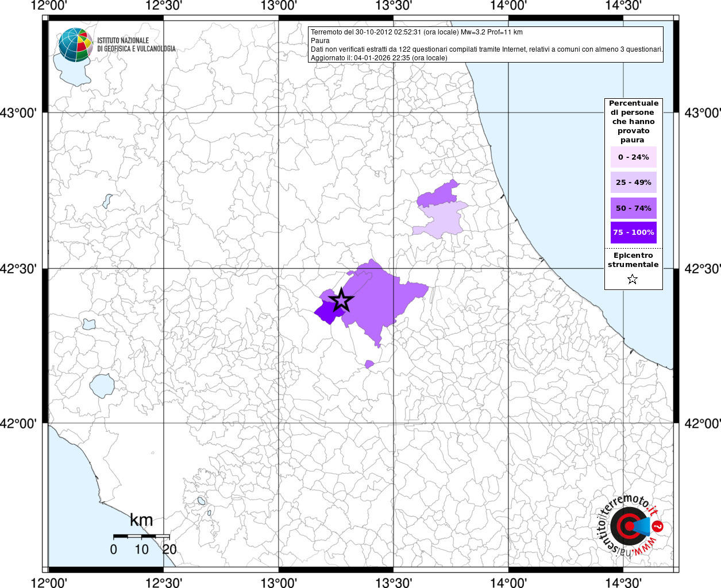Click the bottom axis label 13°30'
721x588 pixels.
point(394,583)
